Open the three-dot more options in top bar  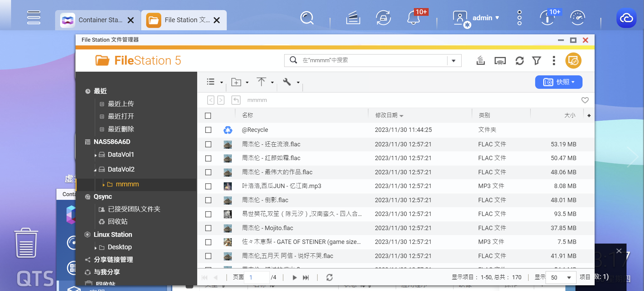click(x=519, y=18)
